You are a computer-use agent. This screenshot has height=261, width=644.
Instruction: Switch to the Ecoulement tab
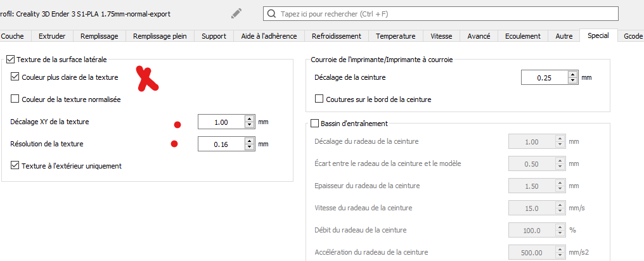tap(523, 36)
